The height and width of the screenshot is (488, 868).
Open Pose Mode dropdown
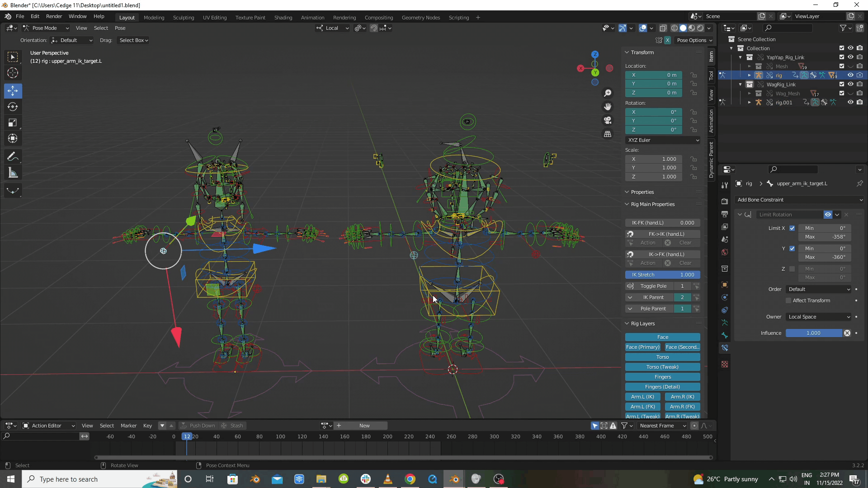tap(46, 28)
